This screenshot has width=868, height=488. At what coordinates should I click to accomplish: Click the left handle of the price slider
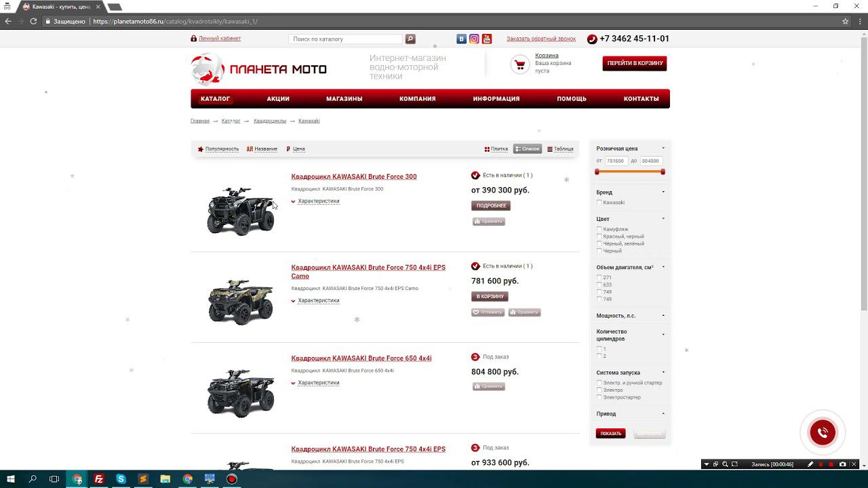597,171
